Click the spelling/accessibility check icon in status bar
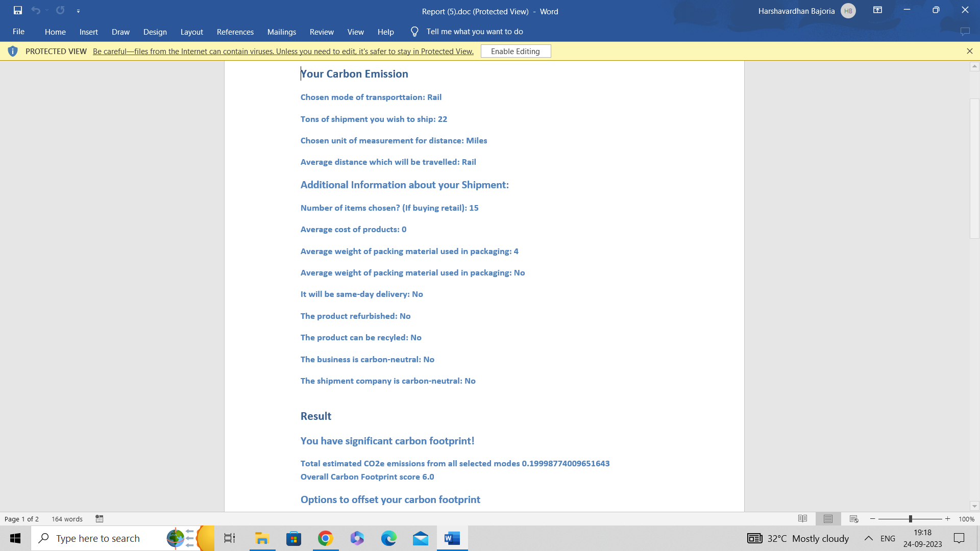The image size is (980, 551). tap(100, 519)
